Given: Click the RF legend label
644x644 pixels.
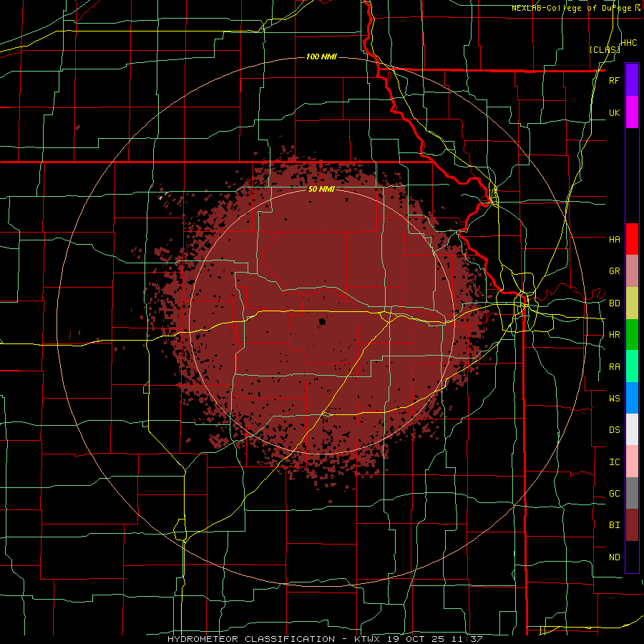Looking at the screenshot, I should [x=614, y=80].
